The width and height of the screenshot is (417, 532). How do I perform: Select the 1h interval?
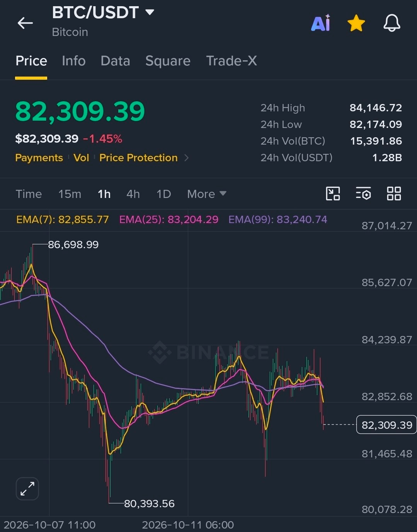[104, 194]
